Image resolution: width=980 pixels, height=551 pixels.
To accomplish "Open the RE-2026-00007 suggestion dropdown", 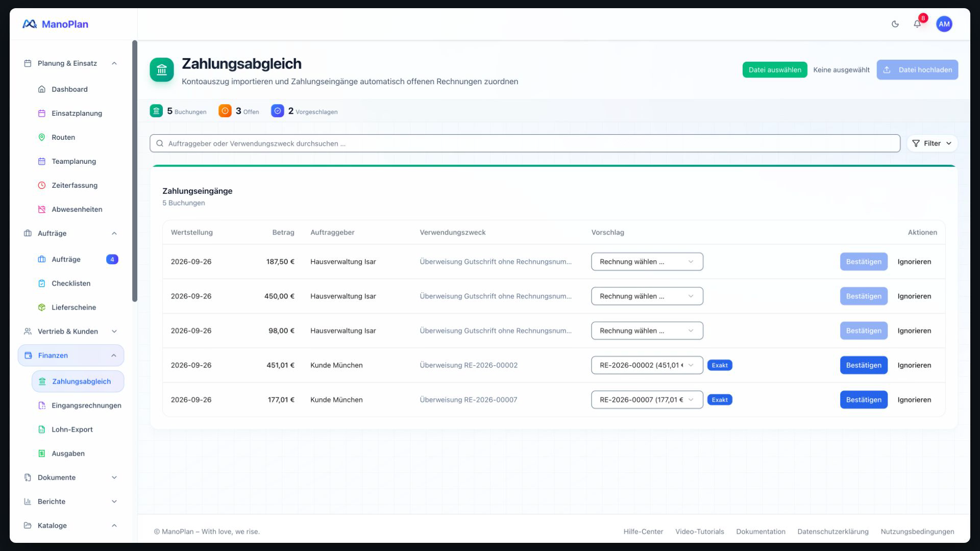I will 647,399.
